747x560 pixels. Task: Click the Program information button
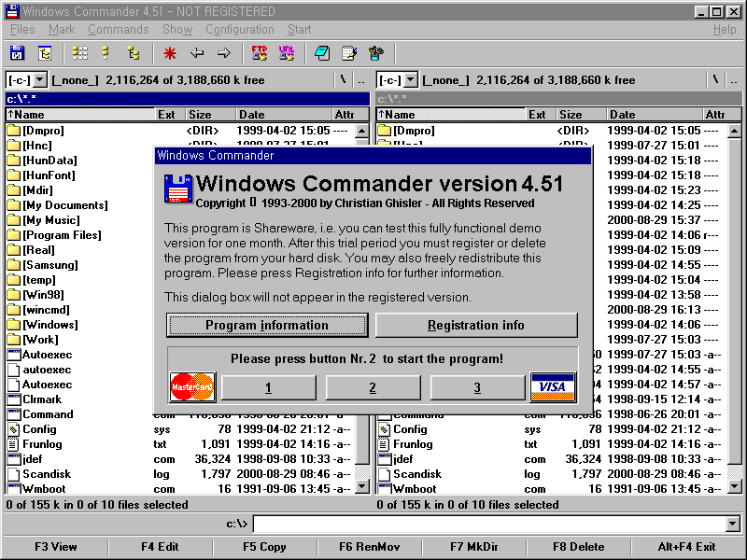(x=267, y=325)
